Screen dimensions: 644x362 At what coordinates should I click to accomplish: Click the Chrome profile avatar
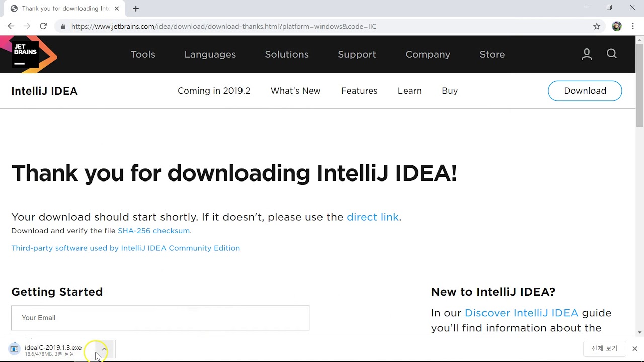click(617, 26)
